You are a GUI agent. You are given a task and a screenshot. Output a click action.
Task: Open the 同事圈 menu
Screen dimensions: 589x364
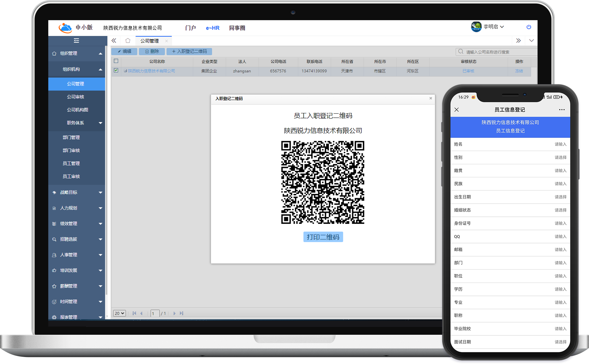[x=237, y=28]
